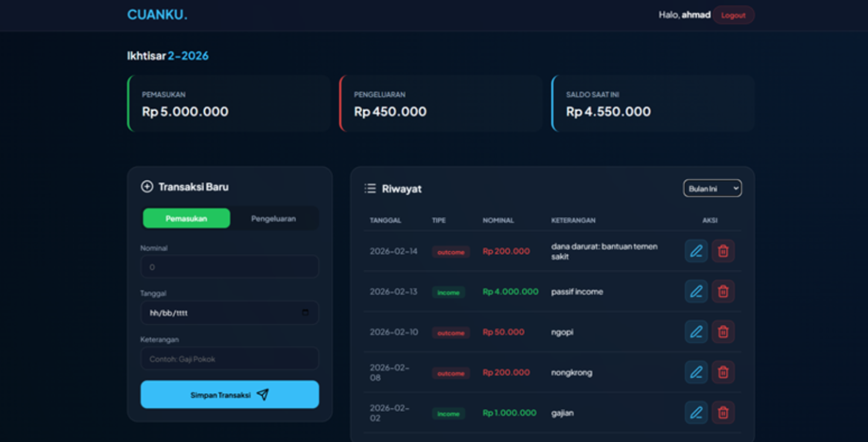The width and height of the screenshot is (868, 442).
Task: Select Pemasukan transaction type
Action: tap(186, 219)
